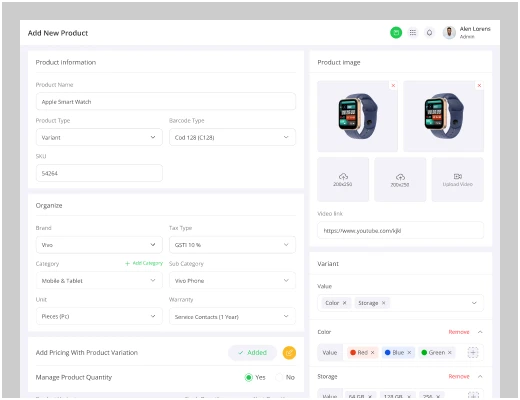Open the Unit dropdown
The height and width of the screenshot is (400, 520).
coord(99,316)
